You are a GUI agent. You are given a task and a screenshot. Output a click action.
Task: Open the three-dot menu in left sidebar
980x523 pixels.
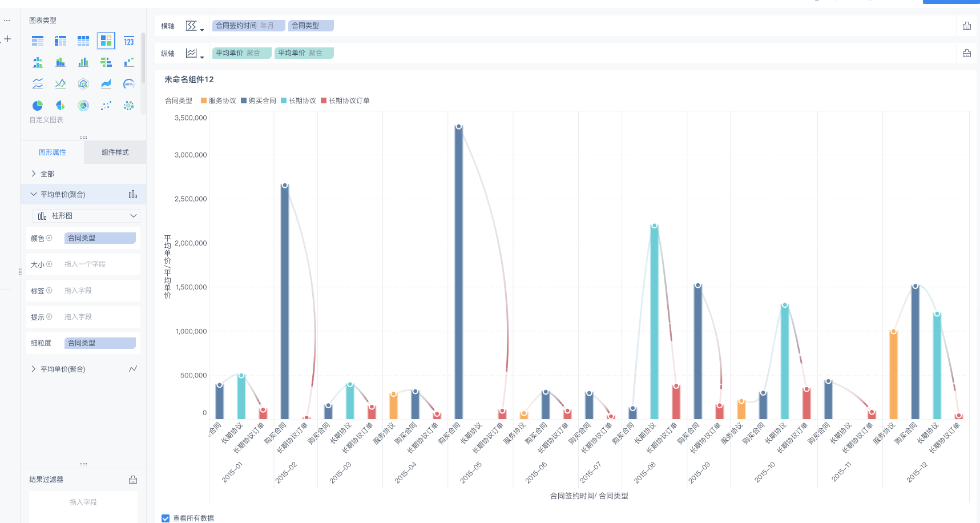[7, 21]
